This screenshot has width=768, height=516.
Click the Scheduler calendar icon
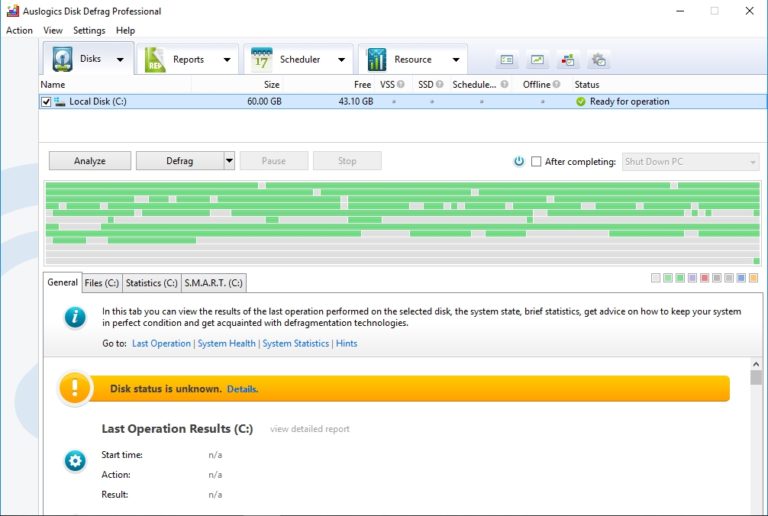262,59
